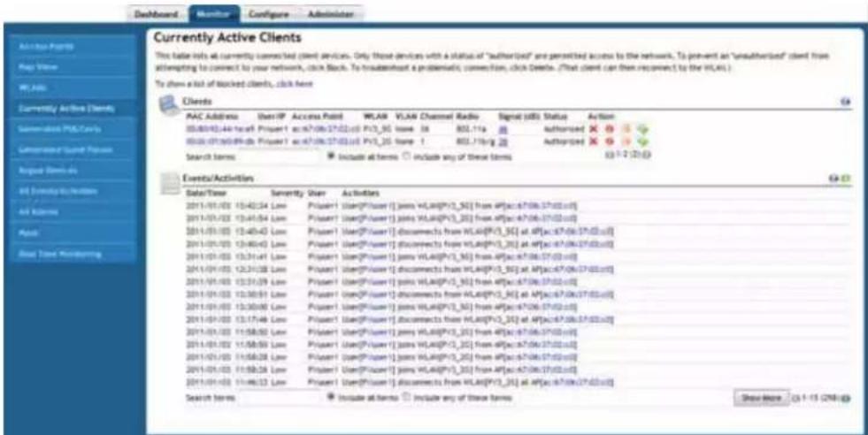
Task: Click the orange action icon for 802.11b/g client
Action: [x=628, y=141]
